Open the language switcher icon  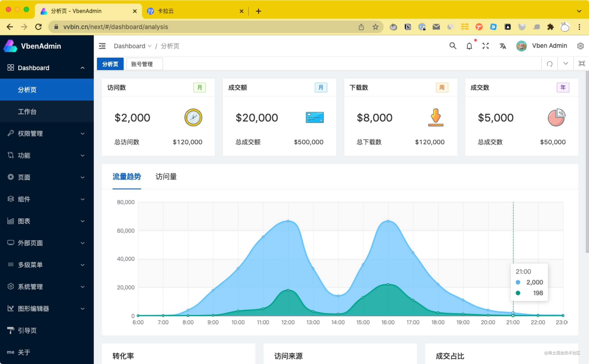(503, 46)
